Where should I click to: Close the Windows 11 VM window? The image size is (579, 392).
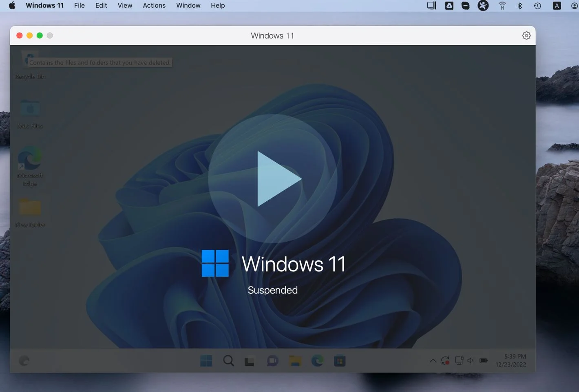[x=19, y=35]
